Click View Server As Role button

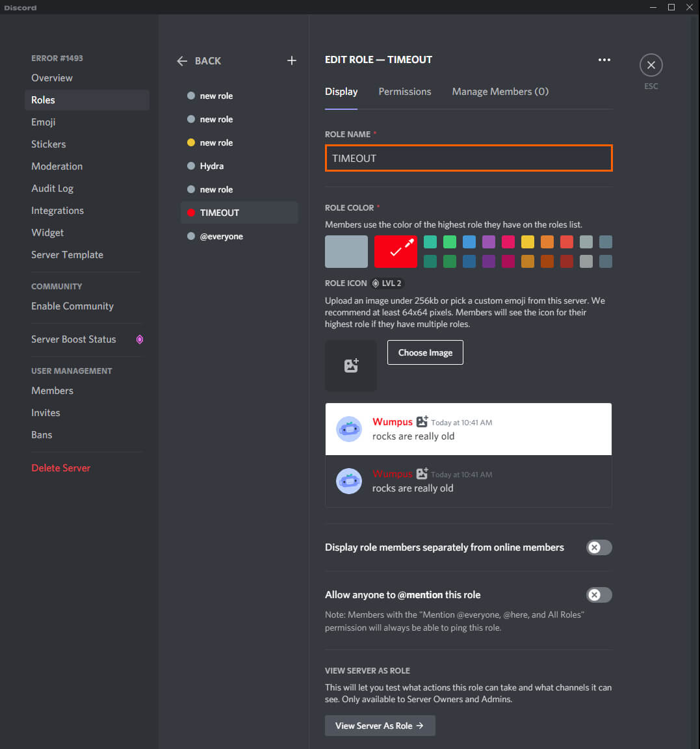pyautogui.click(x=380, y=726)
